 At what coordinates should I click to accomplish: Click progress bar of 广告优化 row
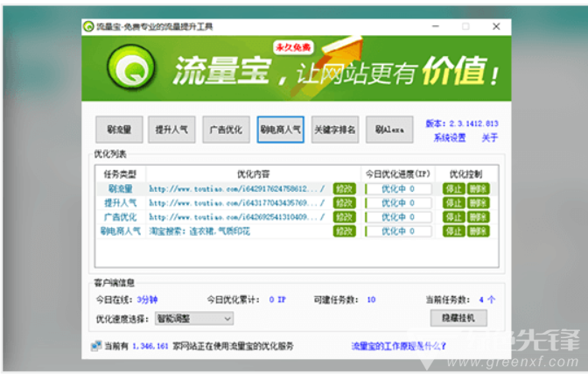click(398, 217)
